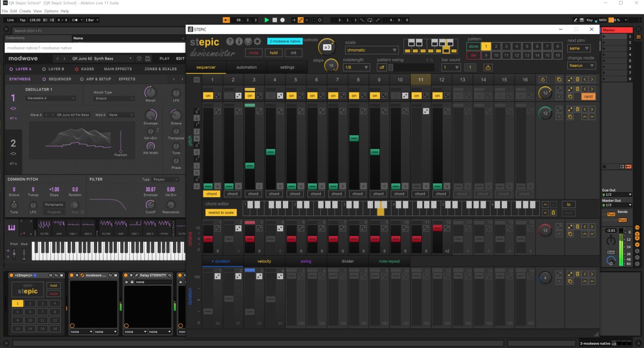
Task: Click the pattern store button
Action: click(473, 47)
